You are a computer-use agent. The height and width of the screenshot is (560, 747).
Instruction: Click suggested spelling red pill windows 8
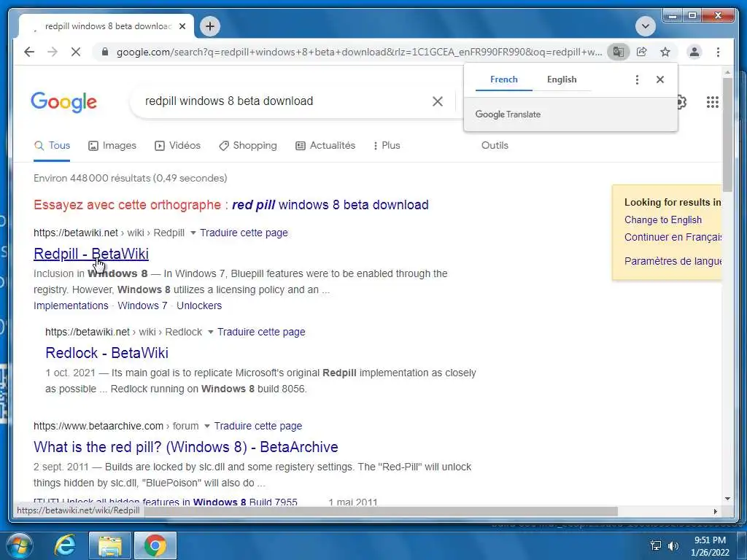click(x=330, y=205)
